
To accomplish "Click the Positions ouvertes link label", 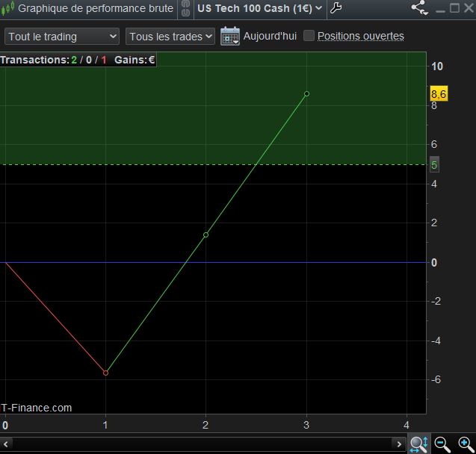I will 361,36.
